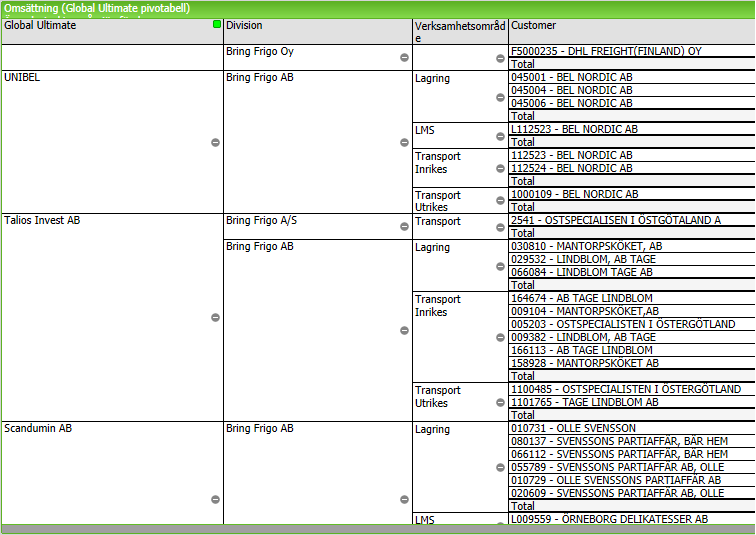Select customer 066084 - LINDBLOM TAGE AB
Screen dimensions: 756x535
[632, 272]
